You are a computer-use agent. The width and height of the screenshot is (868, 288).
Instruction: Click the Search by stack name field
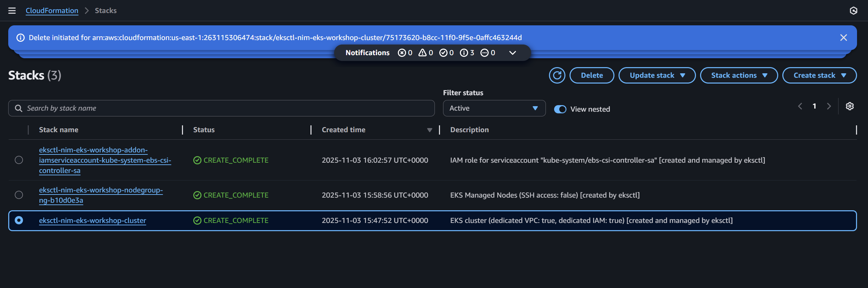pos(221,108)
